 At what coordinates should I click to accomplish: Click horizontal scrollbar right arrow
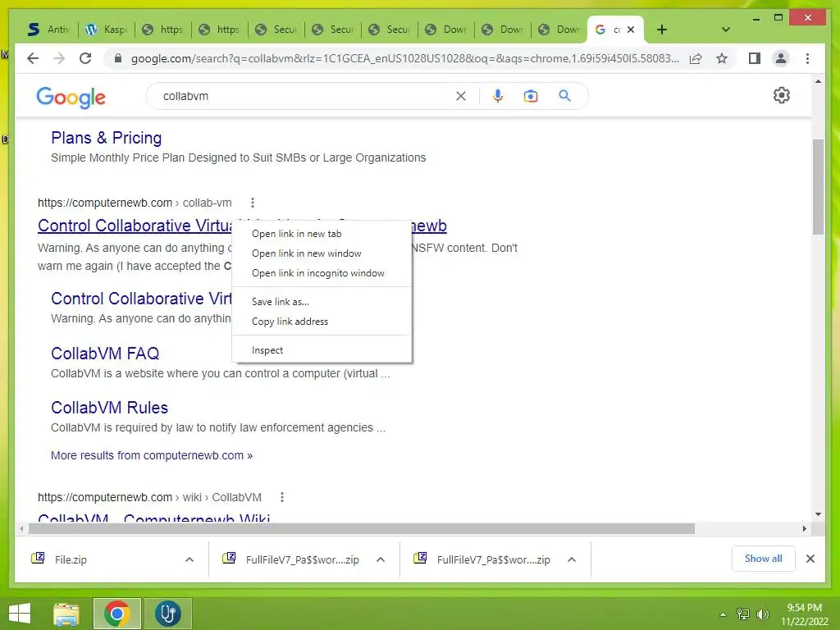coord(804,529)
